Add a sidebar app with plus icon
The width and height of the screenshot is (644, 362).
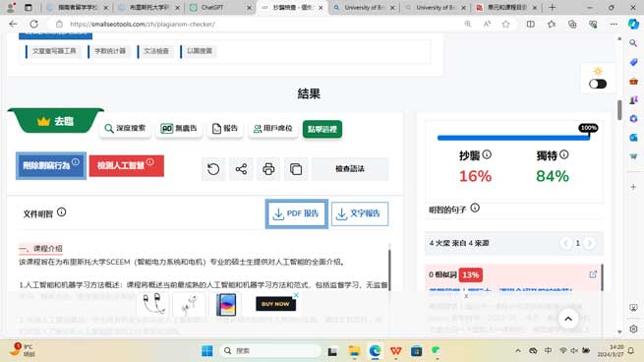pyautogui.click(x=633, y=187)
